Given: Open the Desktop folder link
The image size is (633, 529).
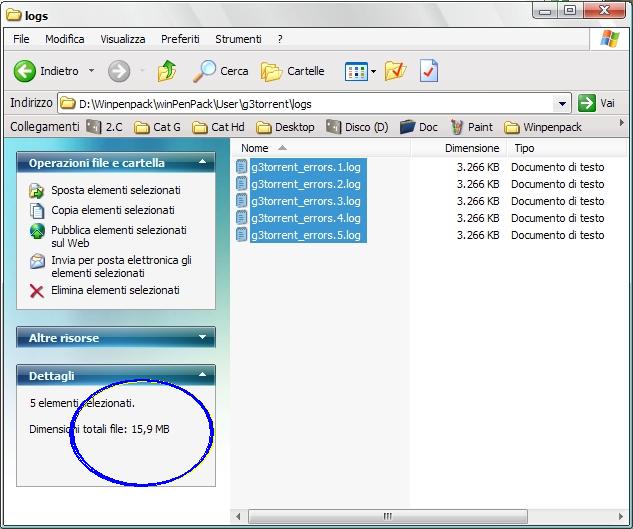Looking at the screenshot, I should tap(285, 127).
